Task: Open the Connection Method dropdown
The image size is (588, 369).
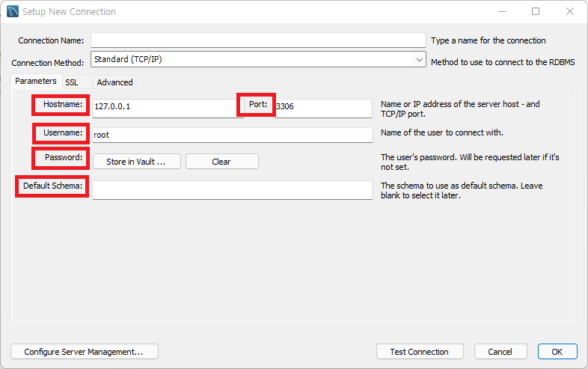Action: (x=258, y=59)
